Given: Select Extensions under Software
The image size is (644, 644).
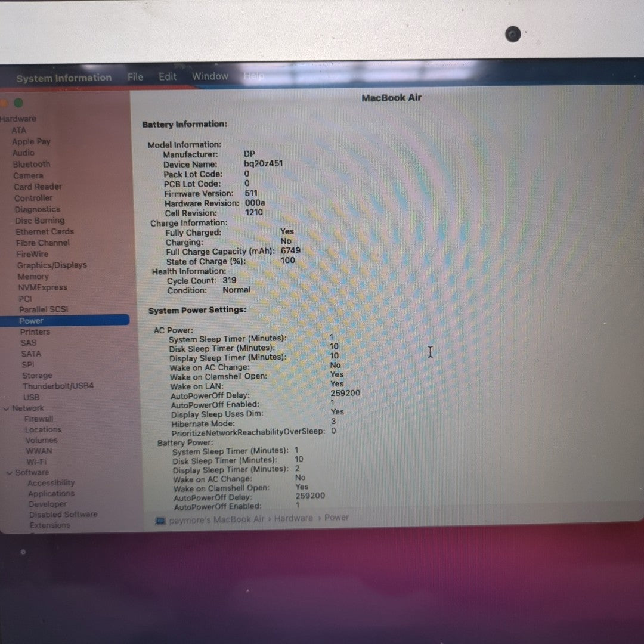Looking at the screenshot, I should (49, 525).
